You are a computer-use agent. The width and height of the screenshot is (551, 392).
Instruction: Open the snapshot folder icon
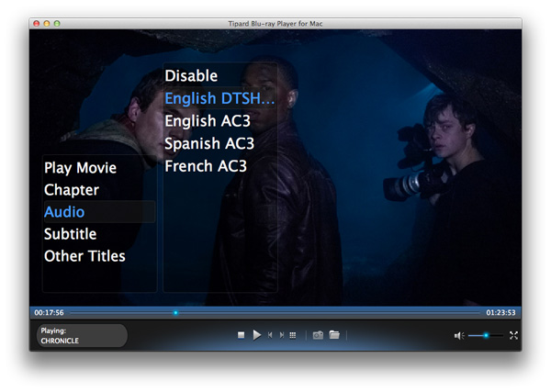point(334,335)
